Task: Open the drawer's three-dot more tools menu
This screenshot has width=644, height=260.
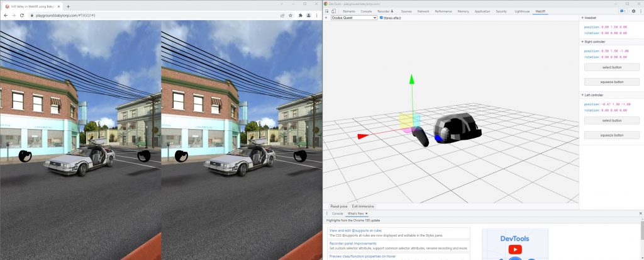Action: tap(327, 213)
